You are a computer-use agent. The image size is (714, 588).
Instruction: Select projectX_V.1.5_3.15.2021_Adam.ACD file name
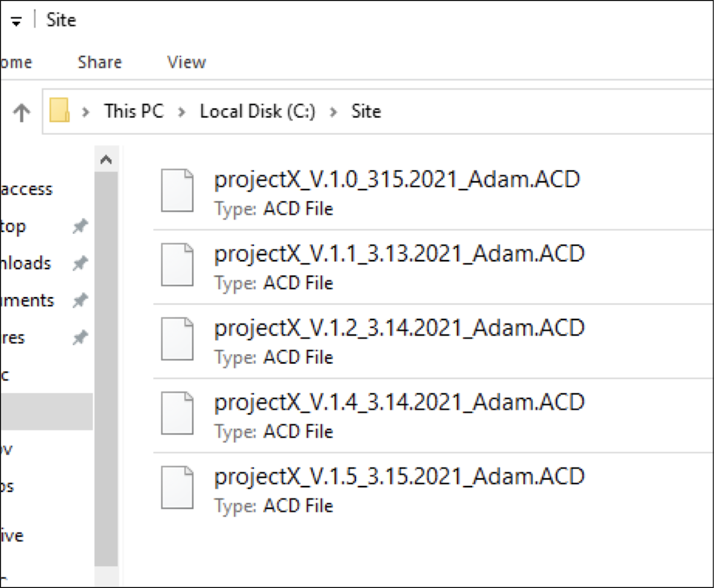pyautogui.click(x=399, y=476)
